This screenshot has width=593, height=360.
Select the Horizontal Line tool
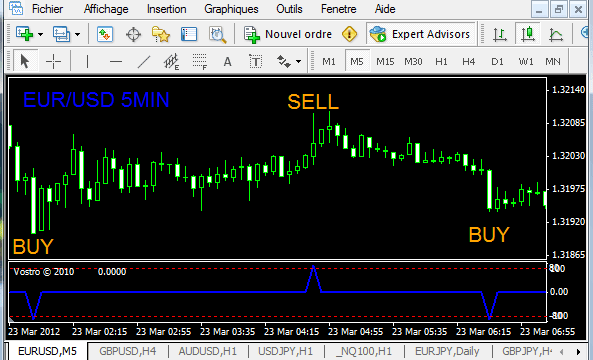click(116, 61)
